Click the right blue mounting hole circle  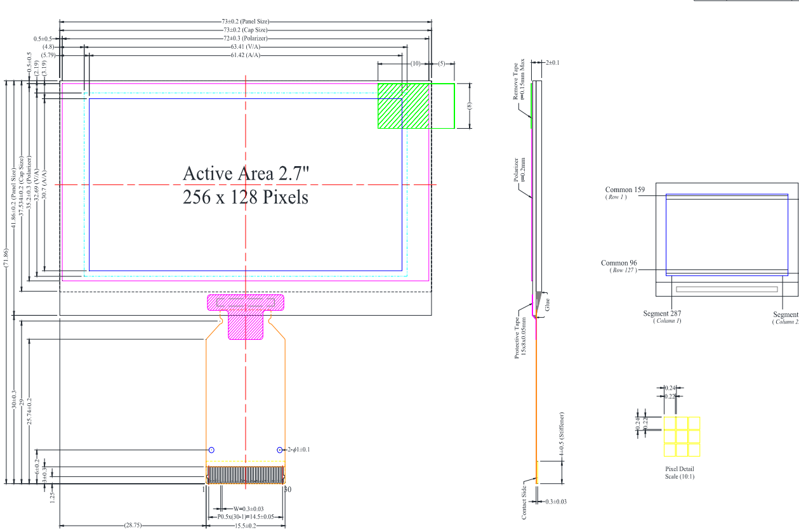279,450
